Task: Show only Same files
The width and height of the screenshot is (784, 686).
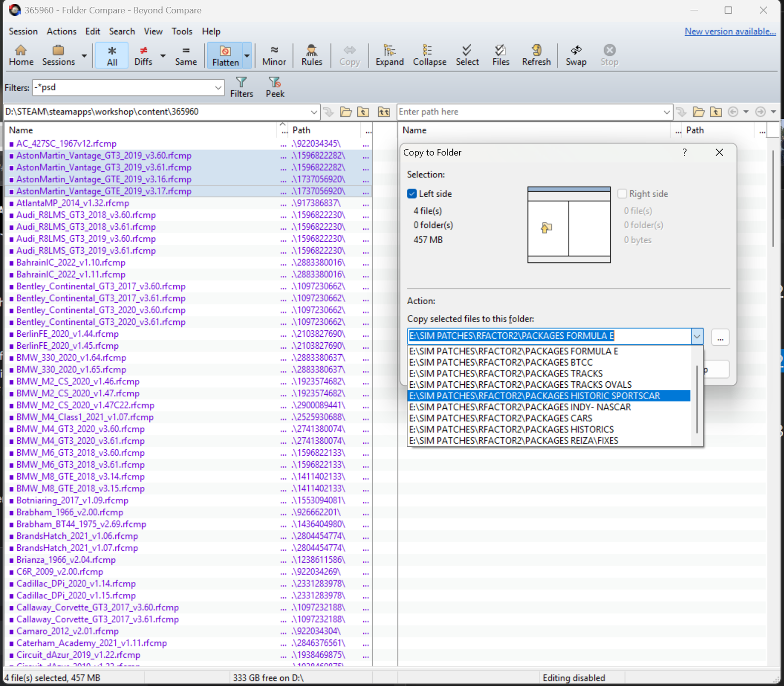Action: pos(186,55)
